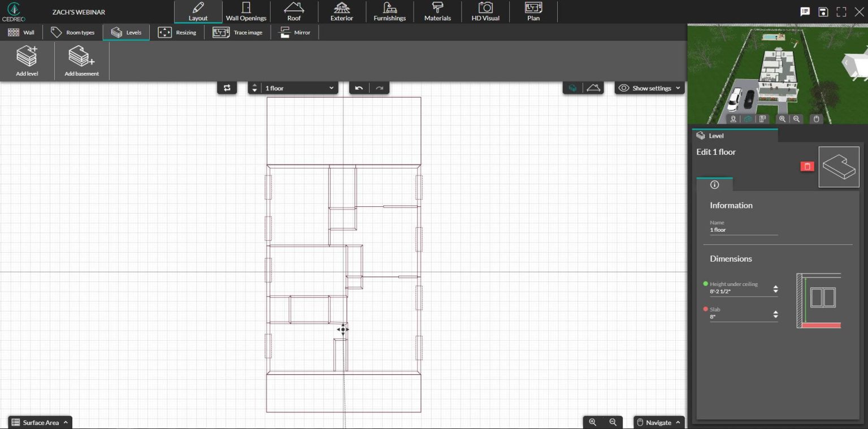Select the Trace image tool
The image size is (868, 429).
point(237,32)
